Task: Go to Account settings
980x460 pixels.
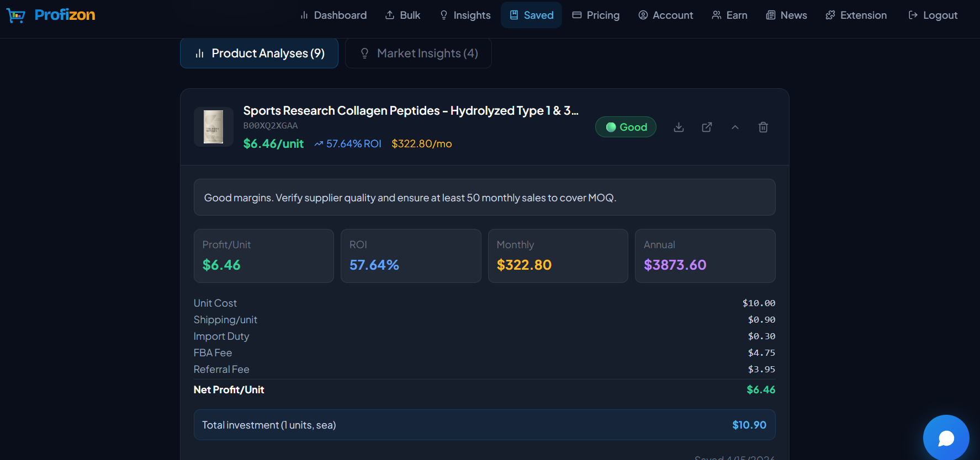Action: point(665,15)
